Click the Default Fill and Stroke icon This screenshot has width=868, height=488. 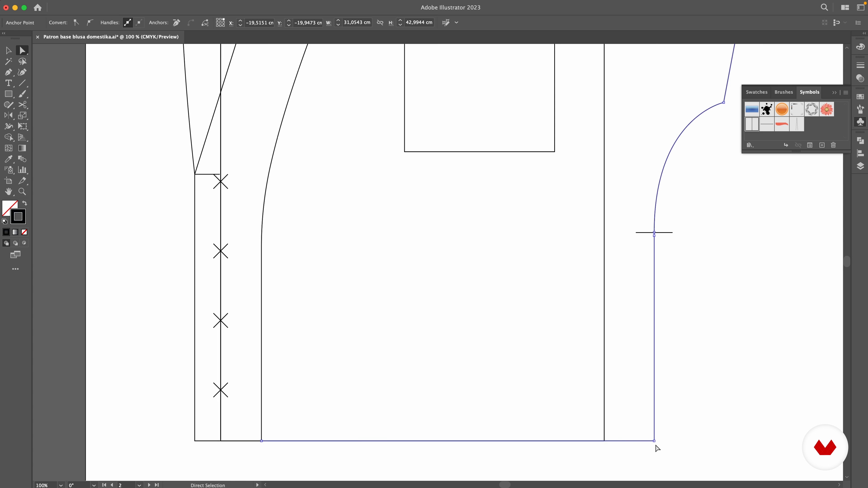(x=4, y=221)
